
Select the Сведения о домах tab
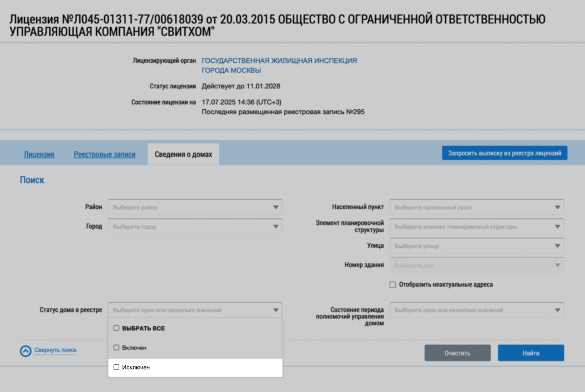183,154
